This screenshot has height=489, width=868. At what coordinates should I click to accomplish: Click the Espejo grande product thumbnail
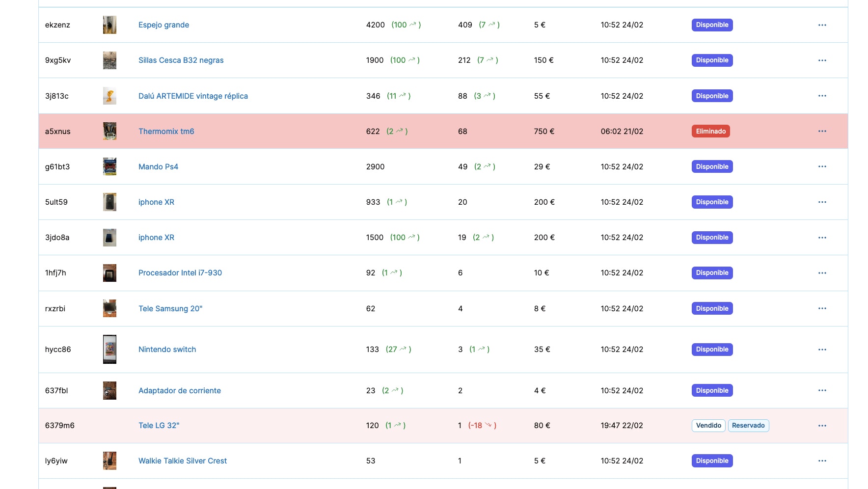point(109,25)
